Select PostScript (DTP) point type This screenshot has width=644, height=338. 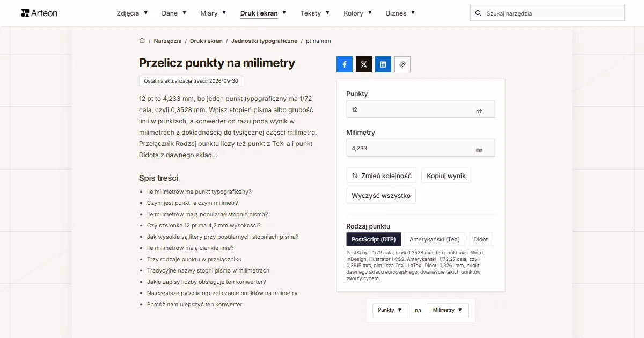click(374, 239)
